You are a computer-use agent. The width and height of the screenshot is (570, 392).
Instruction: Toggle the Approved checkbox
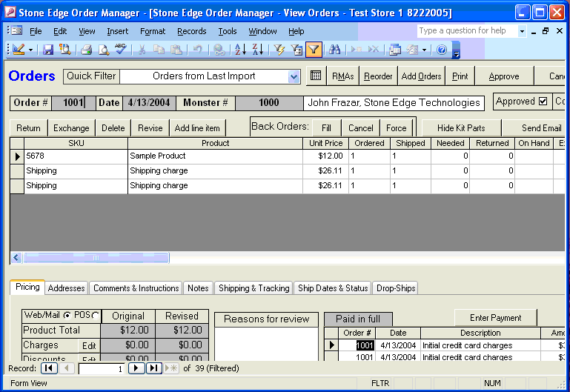(x=543, y=102)
